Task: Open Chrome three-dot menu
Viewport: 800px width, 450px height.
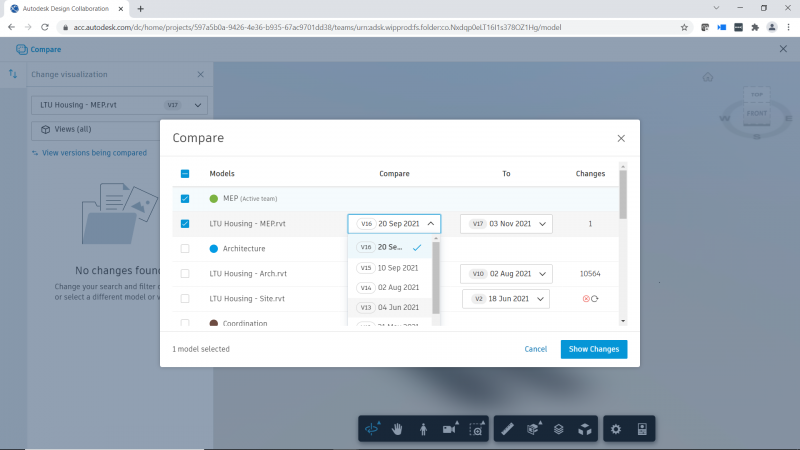Action: coord(789,28)
